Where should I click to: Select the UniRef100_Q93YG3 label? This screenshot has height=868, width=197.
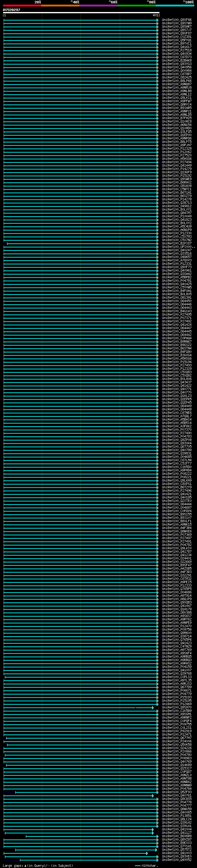click(177, 64)
